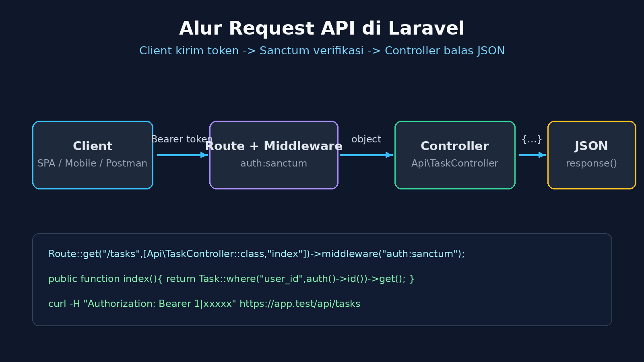This screenshot has height=362, width=644.
Task: Click the "public function index()" code line
Action: pyautogui.click(x=231, y=279)
